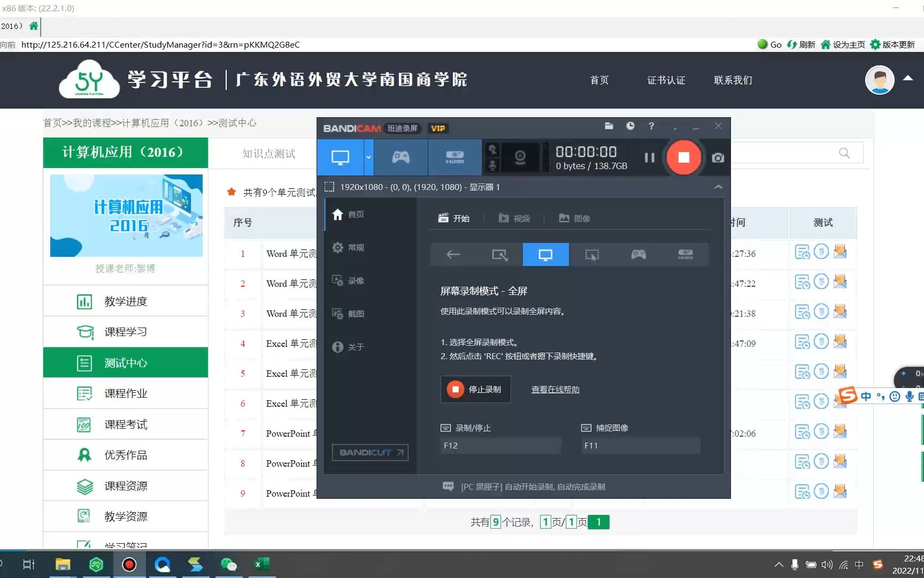Image resolution: width=924 pixels, height=578 pixels.
Task: Show hidden system tray icons
Action: point(779,565)
